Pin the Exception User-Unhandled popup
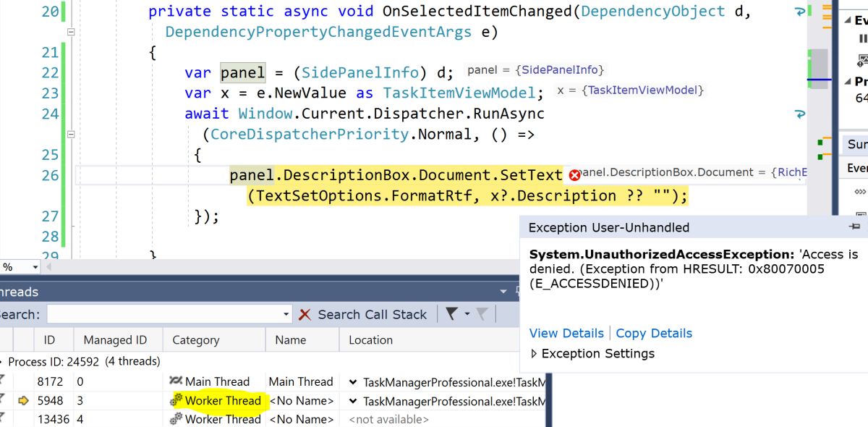Image resolution: width=868 pixels, height=427 pixels. click(x=854, y=227)
